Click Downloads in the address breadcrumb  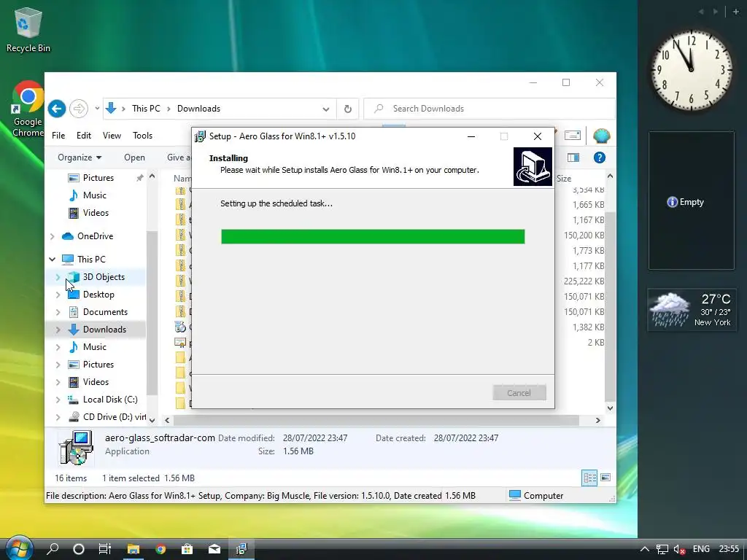[x=198, y=109]
